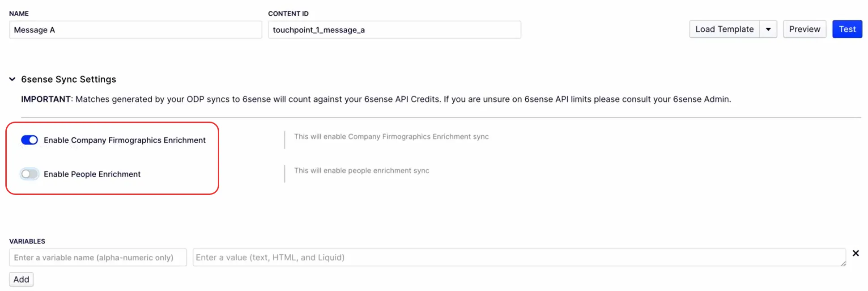Click the blue Test button
The image size is (868, 291).
pos(847,29)
